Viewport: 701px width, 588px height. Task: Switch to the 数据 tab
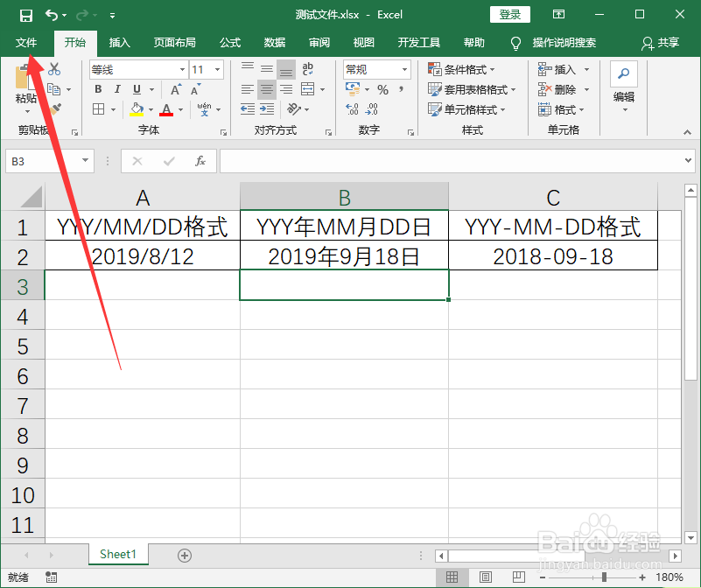275,43
